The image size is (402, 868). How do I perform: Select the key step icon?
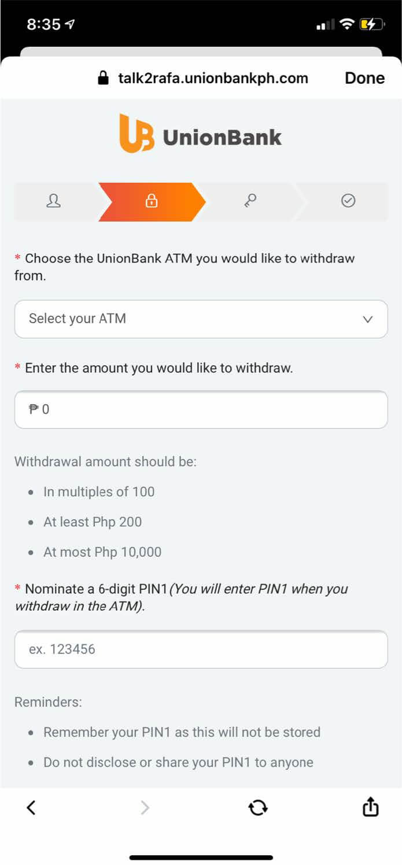(250, 201)
